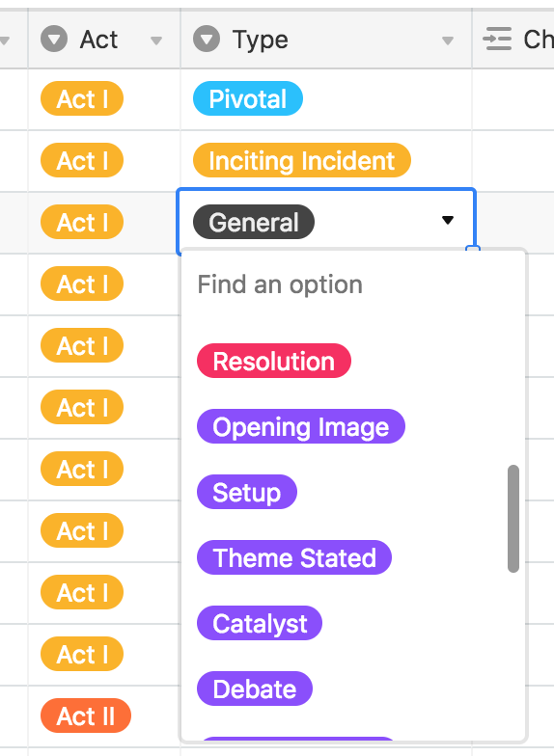Select the General tag in the active cell
This screenshot has height=756, width=554.
click(253, 222)
